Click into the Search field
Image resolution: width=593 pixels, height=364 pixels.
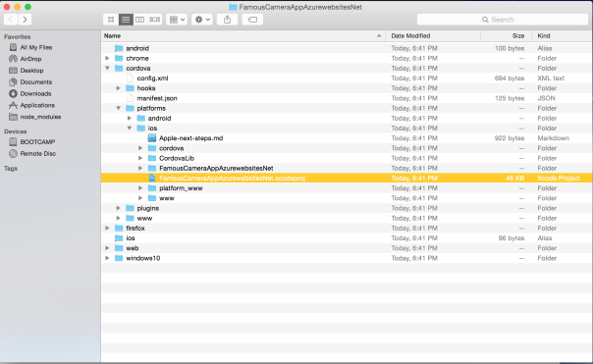(x=503, y=20)
